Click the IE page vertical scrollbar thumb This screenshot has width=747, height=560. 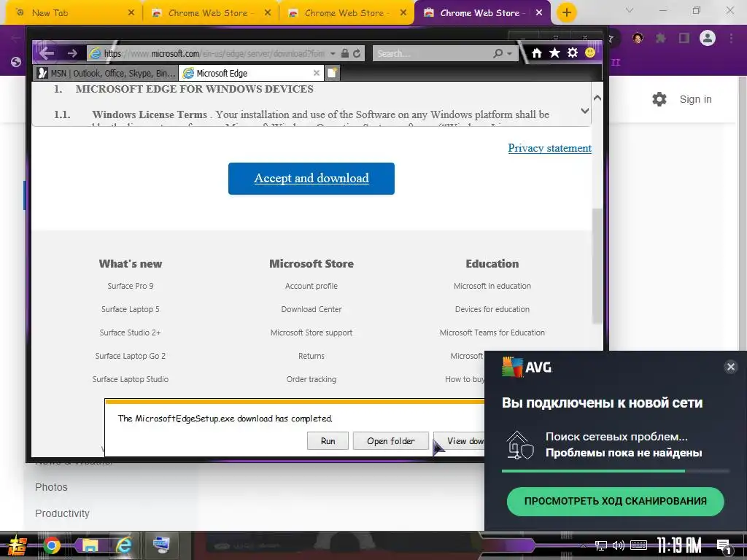pyautogui.click(x=597, y=267)
